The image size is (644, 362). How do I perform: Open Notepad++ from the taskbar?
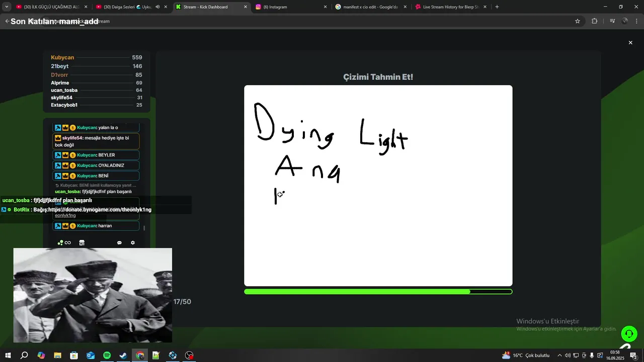click(156, 355)
